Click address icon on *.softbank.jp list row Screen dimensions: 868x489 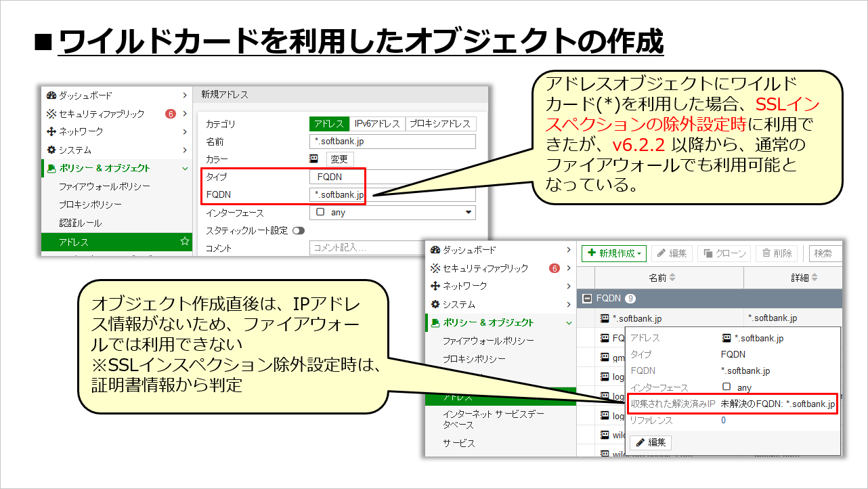pyautogui.click(x=605, y=318)
